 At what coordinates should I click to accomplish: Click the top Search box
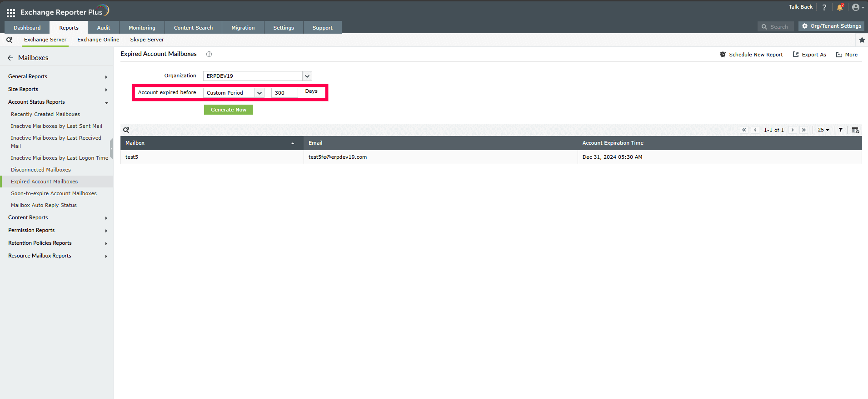click(x=776, y=27)
